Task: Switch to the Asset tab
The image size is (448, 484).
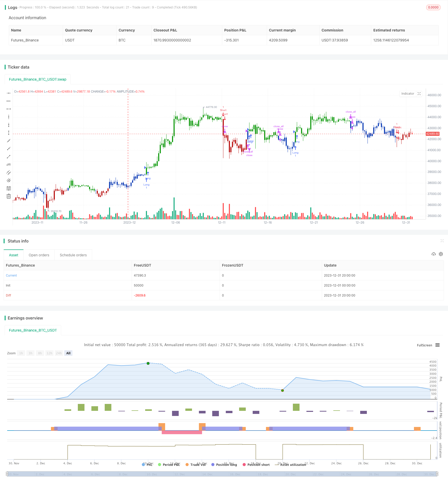Action: point(14,255)
